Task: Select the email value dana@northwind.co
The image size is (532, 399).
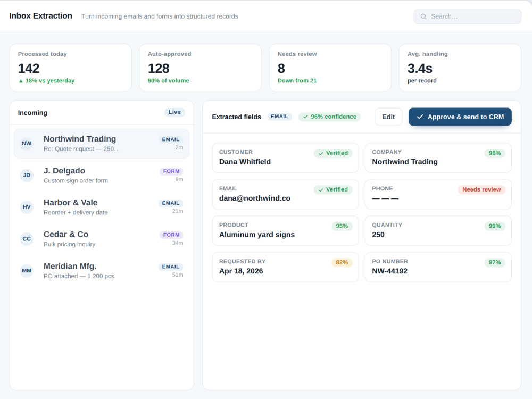Action: pos(255,198)
